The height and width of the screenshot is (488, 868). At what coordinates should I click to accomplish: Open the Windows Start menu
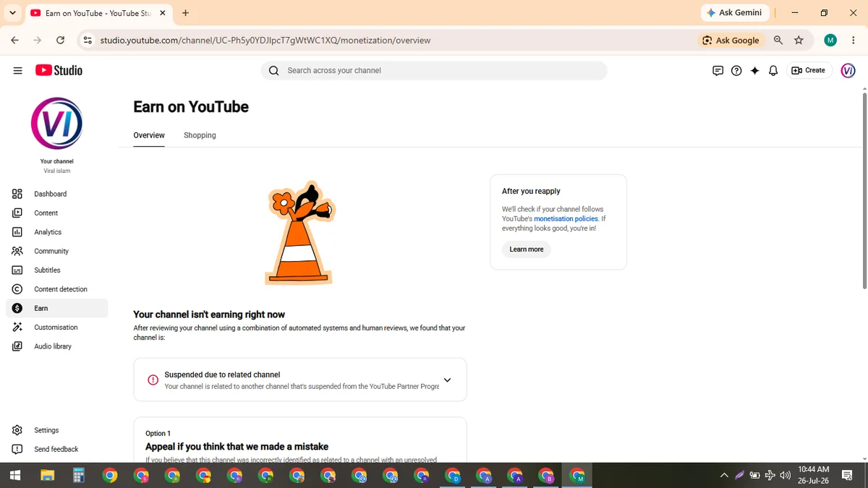[15, 475]
